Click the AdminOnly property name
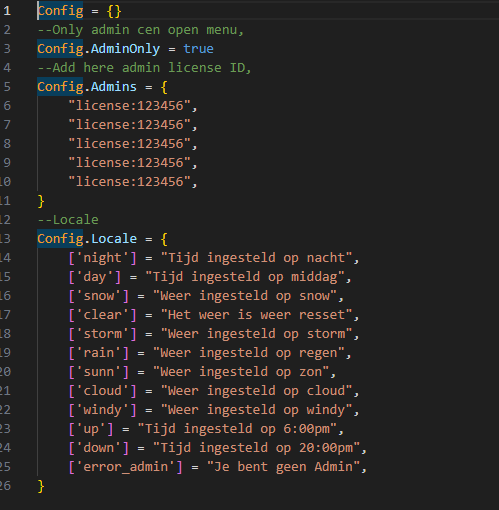Viewport: 499px width, 510px height. click(x=125, y=49)
